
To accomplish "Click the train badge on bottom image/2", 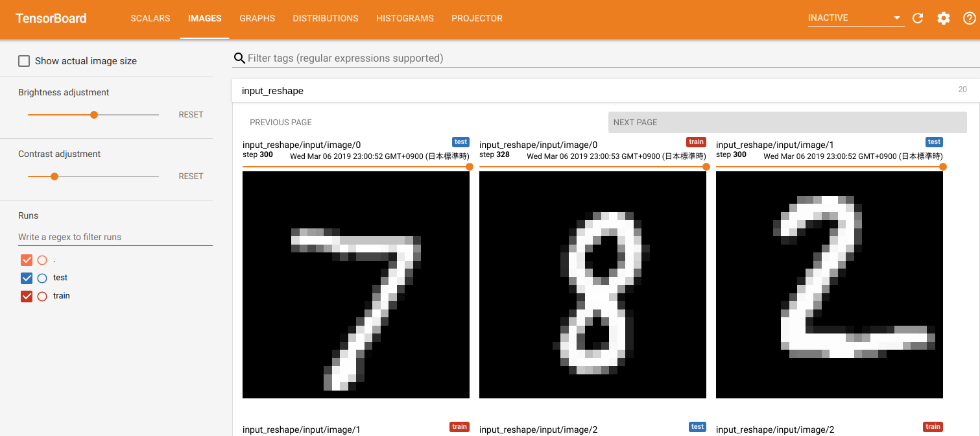I will click(933, 427).
